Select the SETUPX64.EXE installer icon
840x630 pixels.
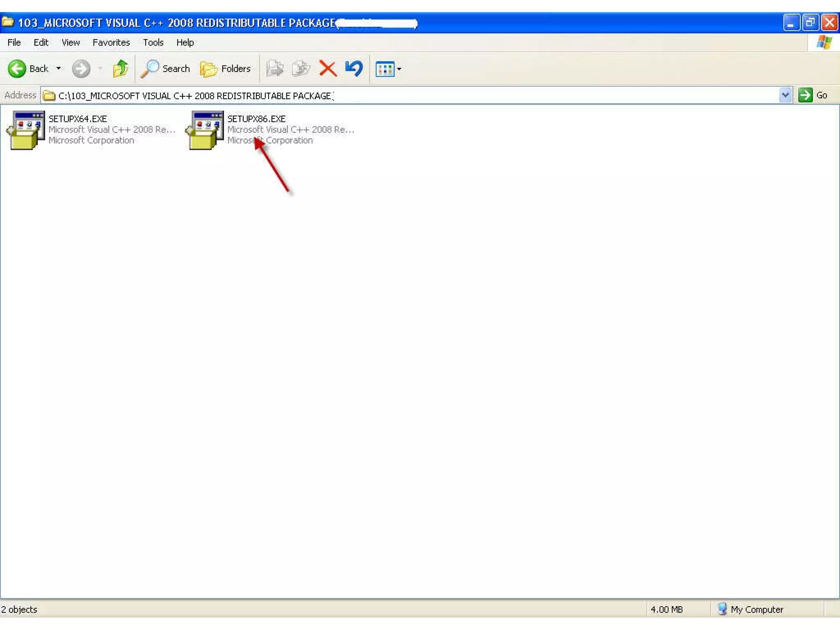pyautogui.click(x=25, y=130)
